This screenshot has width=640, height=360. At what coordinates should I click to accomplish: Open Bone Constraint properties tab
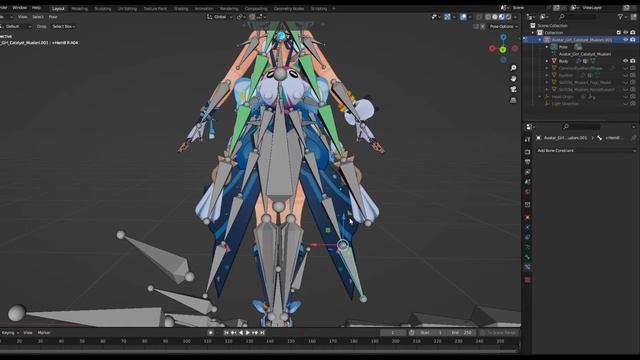click(x=527, y=267)
